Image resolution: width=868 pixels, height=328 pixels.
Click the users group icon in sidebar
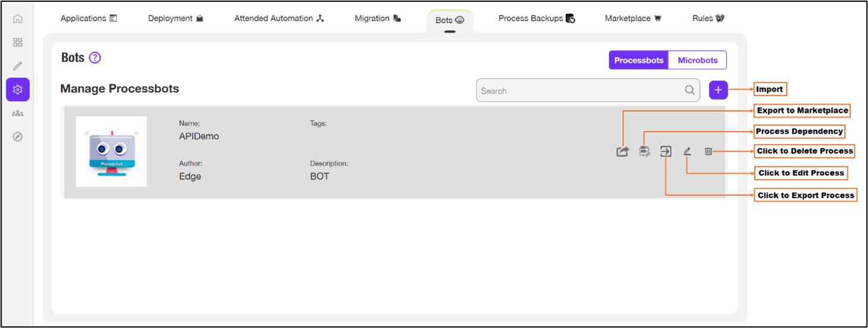[18, 113]
